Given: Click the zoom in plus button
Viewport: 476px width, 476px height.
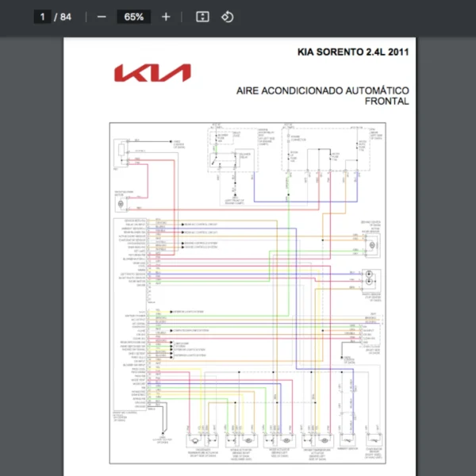Looking at the screenshot, I should [166, 17].
